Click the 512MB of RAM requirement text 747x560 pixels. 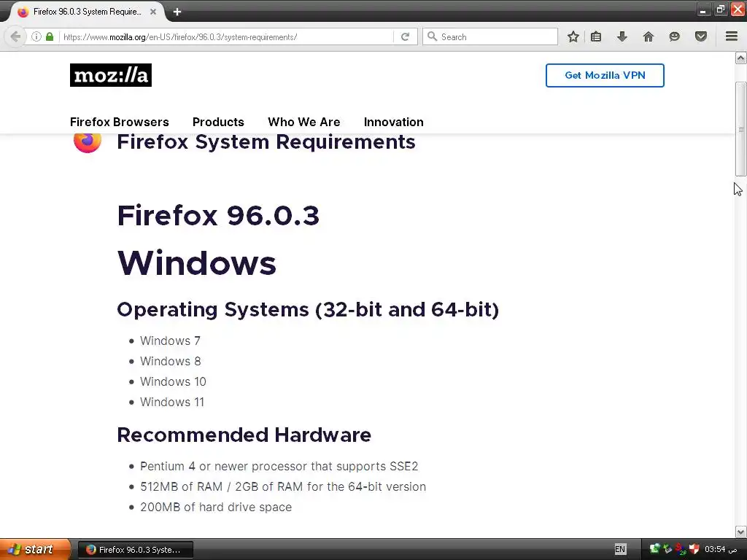point(283,486)
